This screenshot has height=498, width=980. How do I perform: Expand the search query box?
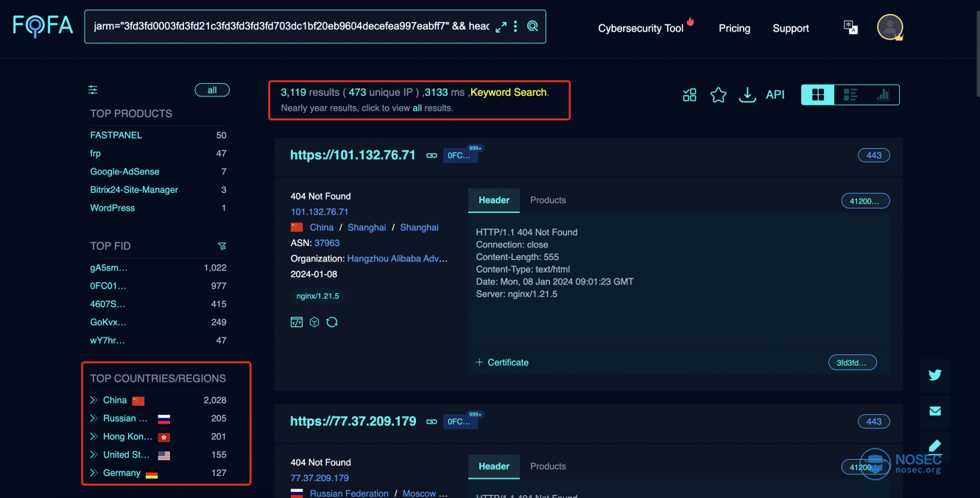(x=501, y=27)
